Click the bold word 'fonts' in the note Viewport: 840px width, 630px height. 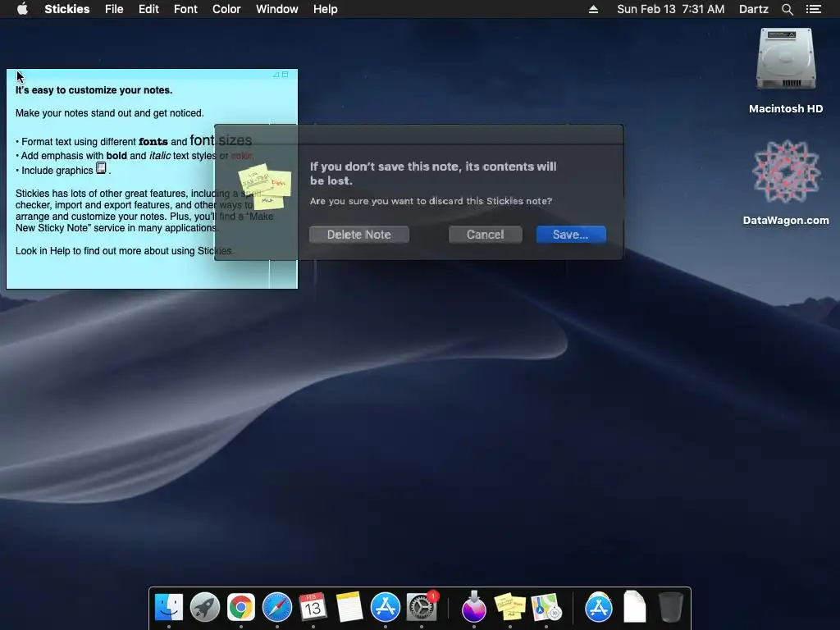click(153, 142)
